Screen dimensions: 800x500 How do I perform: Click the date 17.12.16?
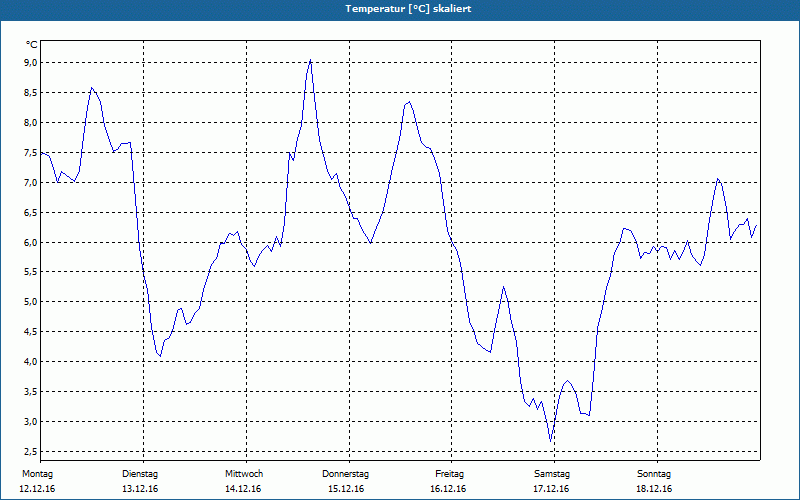(551, 489)
